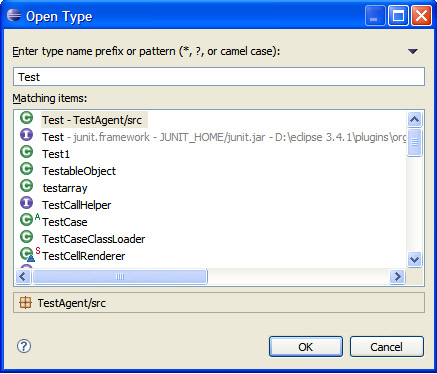Click the interface icon next to TestCallHelper
Viewport: 437px width, 374px height.
(26, 203)
